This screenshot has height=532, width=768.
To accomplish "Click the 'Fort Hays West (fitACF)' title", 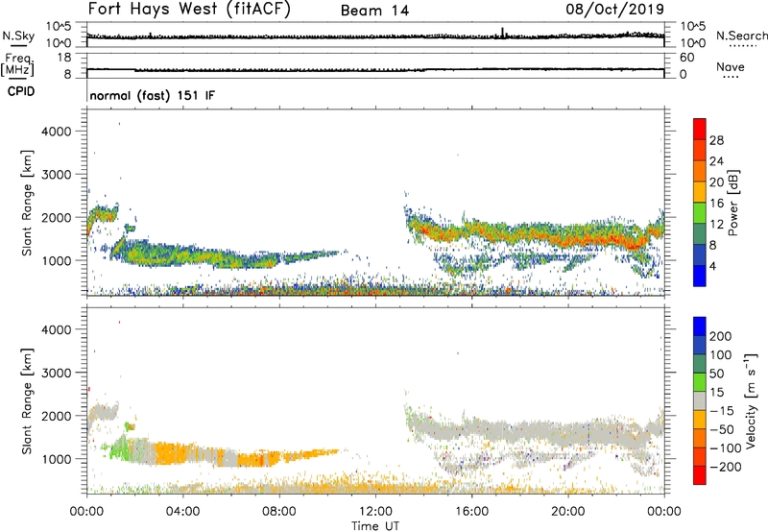I will pyautogui.click(x=189, y=10).
